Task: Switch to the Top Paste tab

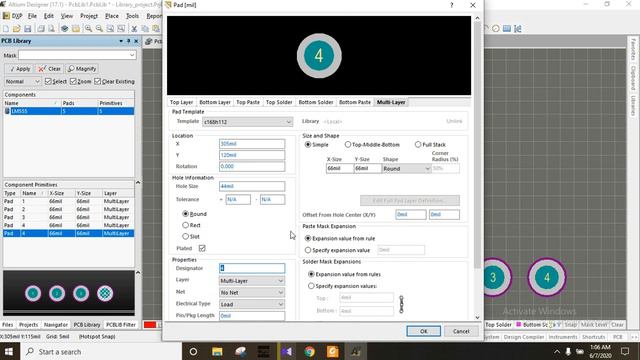Action: pos(248,102)
